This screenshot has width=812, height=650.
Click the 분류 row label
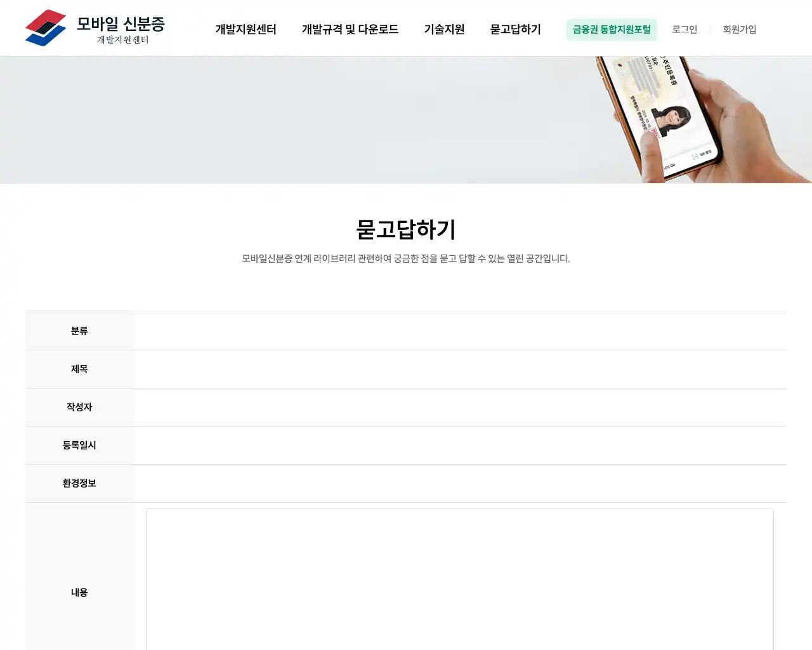[x=79, y=331]
